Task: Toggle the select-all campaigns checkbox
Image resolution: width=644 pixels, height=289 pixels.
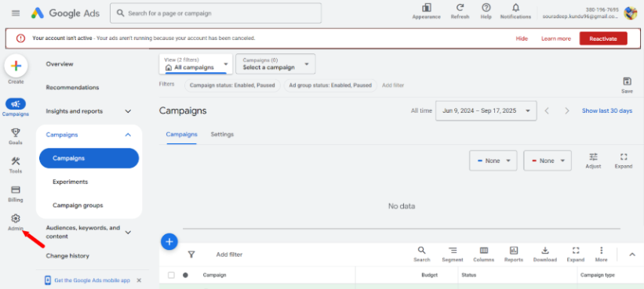Action: coord(171,275)
